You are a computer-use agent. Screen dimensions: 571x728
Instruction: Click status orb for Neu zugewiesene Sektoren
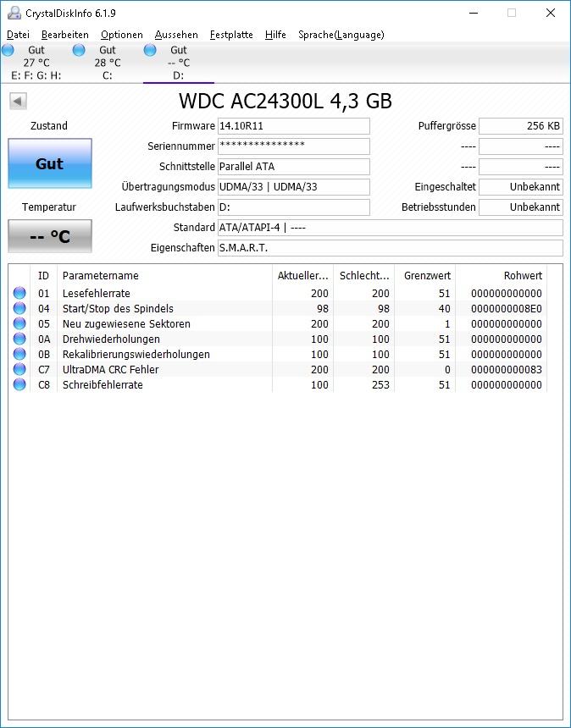pos(19,323)
